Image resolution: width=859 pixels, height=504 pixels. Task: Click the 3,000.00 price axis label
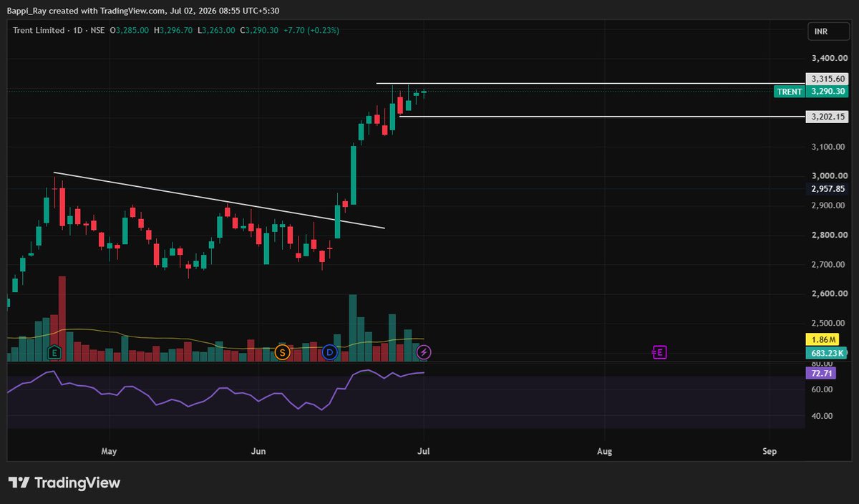[x=830, y=176]
